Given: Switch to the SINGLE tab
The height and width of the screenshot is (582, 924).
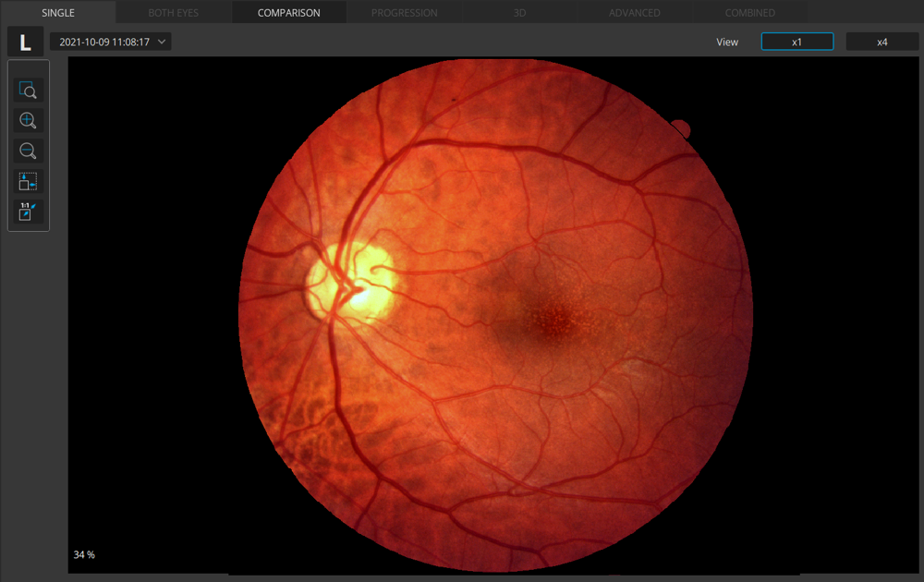Looking at the screenshot, I should (58, 13).
